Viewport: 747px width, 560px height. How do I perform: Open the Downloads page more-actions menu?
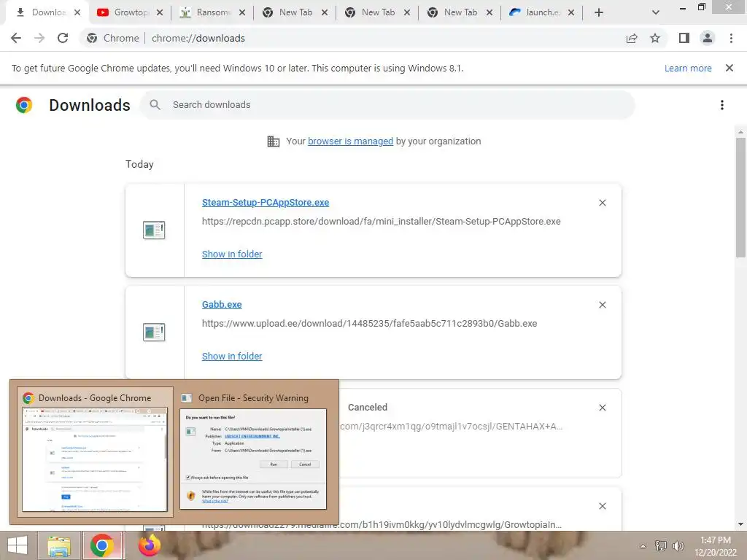coord(722,105)
